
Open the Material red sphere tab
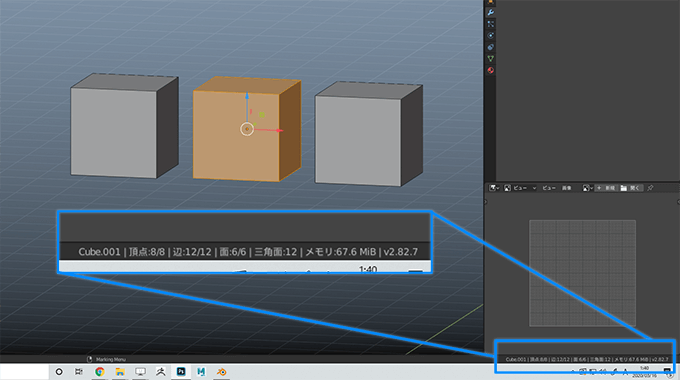click(x=490, y=70)
